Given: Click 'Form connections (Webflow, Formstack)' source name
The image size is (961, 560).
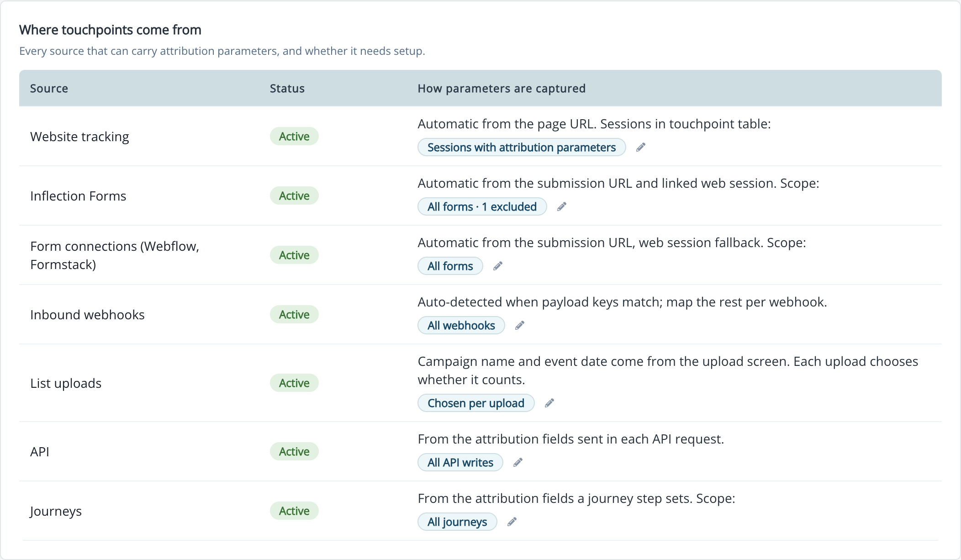Looking at the screenshot, I should [115, 255].
